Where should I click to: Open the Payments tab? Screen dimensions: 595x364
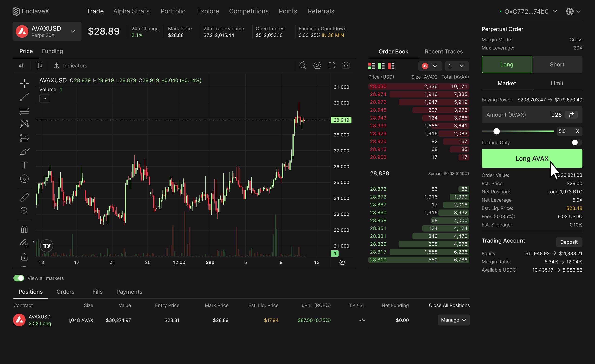pyautogui.click(x=129, y=292)
